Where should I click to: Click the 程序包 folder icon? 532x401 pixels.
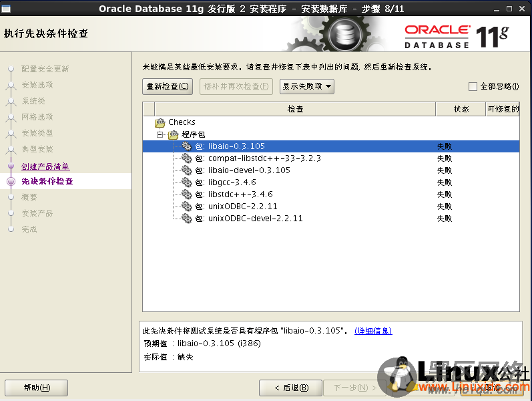click(174, 134)
